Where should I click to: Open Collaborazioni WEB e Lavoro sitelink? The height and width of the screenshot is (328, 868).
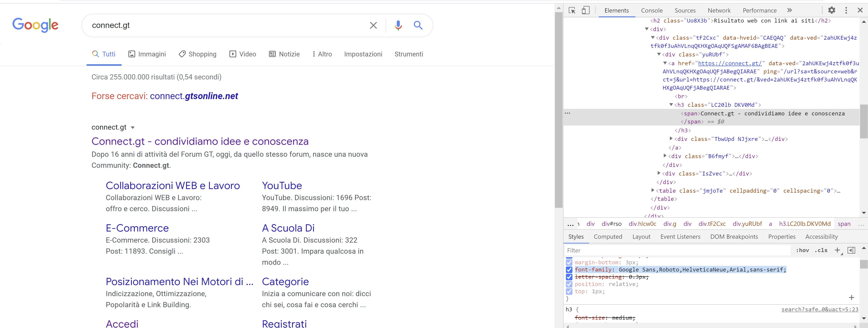coord(172,185)
